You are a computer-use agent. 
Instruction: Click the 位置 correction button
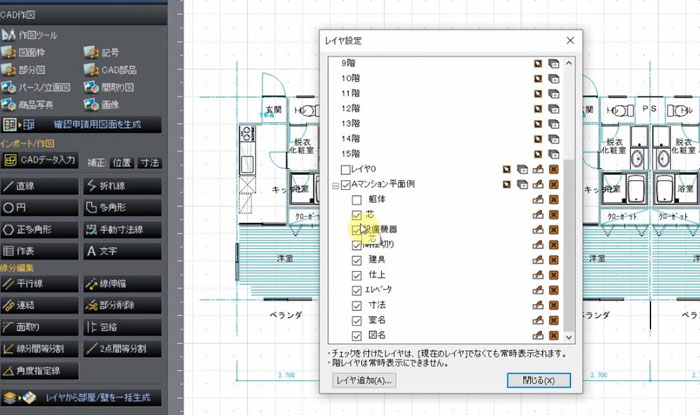coord(122,163)
